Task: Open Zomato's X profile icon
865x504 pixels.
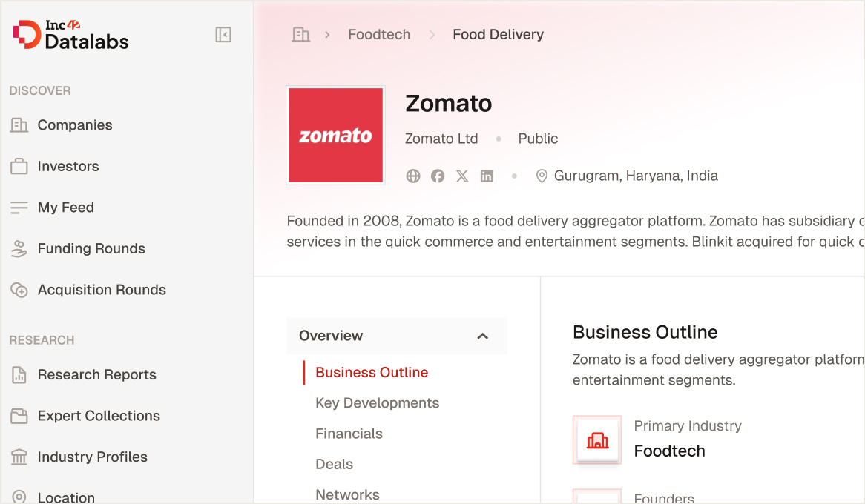Action: [462, 176]
